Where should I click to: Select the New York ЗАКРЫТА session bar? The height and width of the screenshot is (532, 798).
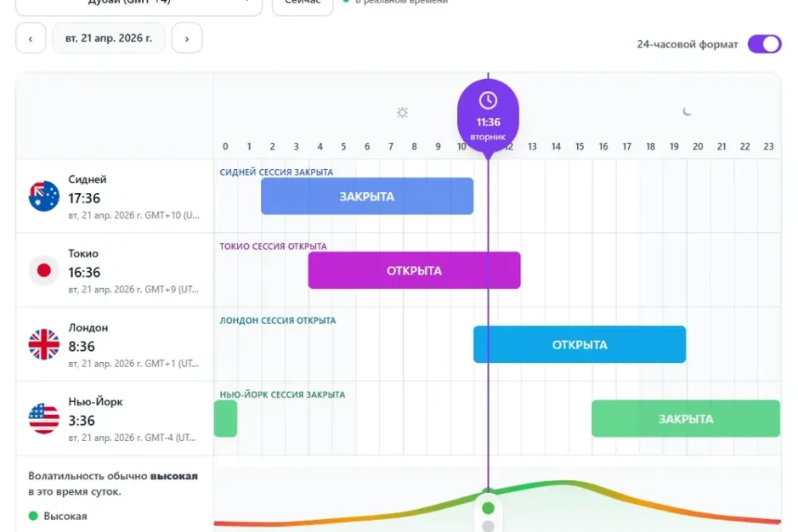[x=685, y=418]
